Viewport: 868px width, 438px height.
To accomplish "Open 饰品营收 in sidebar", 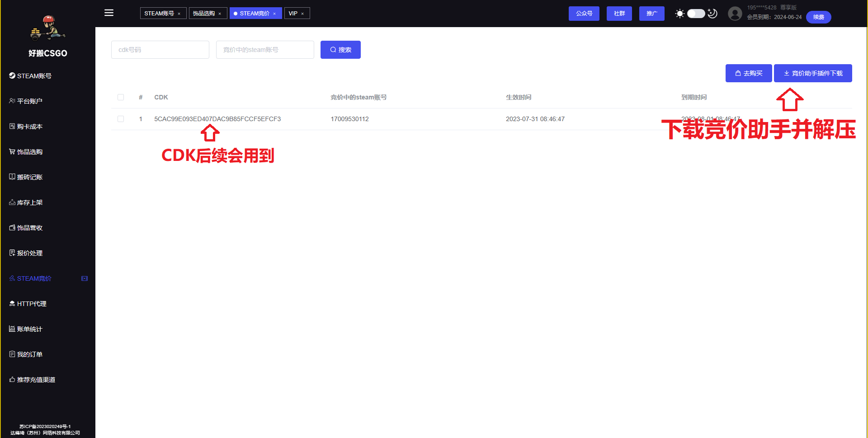I will coord(47,228).
